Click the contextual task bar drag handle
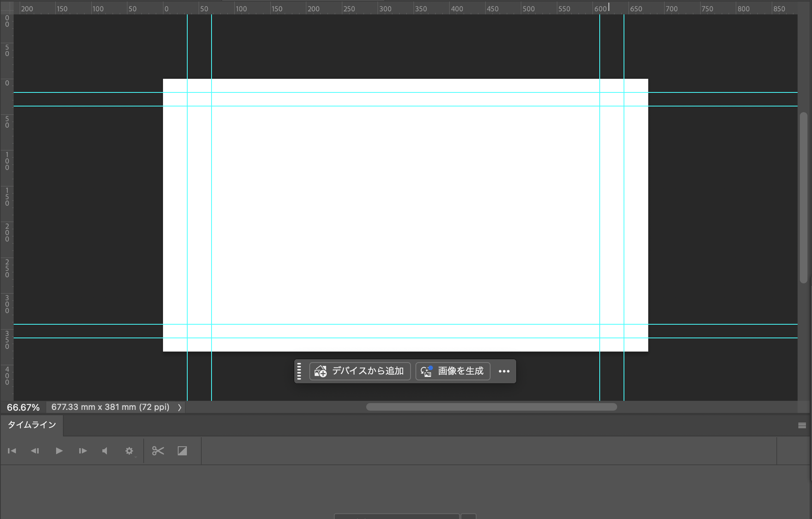812x519 pixels. tap(299, 371)
